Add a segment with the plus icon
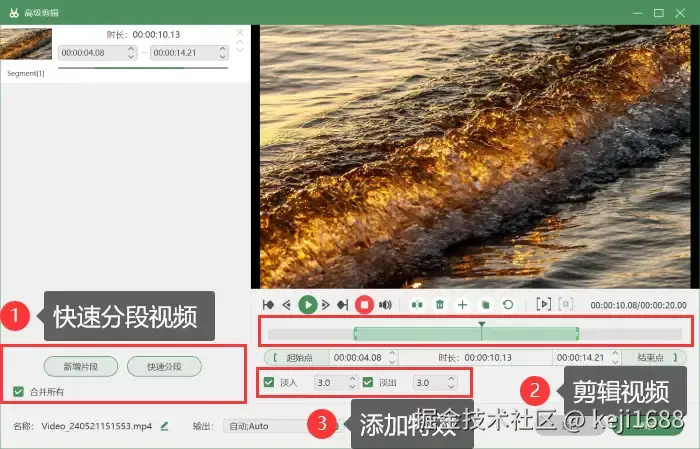This screenshot has height=449, width=700. pyautogui.click(x=462, y=305)
